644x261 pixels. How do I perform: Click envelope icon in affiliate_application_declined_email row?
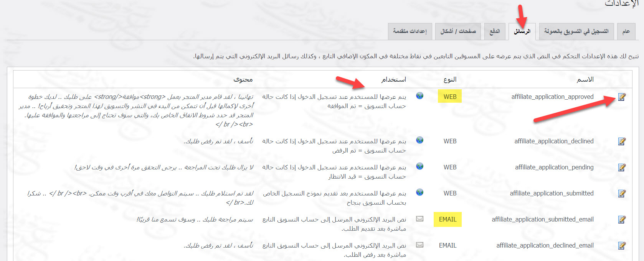point(420,245)
